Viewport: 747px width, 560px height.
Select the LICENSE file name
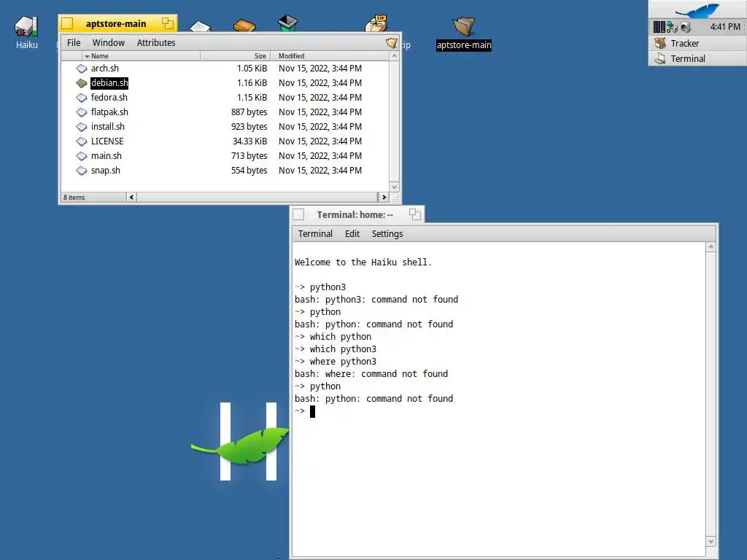107,141
